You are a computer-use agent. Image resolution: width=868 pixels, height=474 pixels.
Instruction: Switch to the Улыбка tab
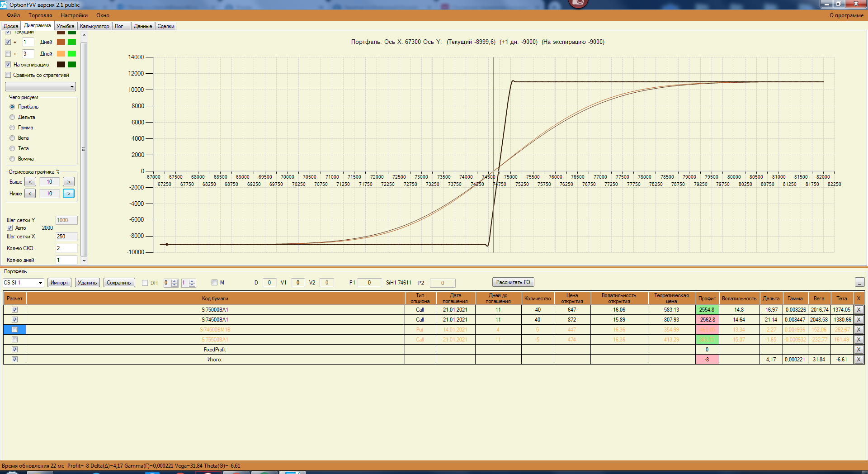point(66,26)
